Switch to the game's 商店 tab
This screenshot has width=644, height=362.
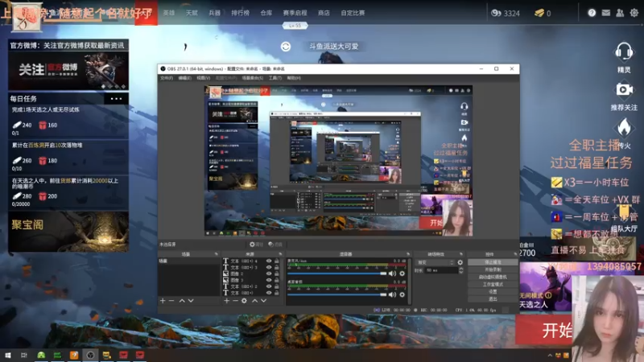[324, 13]
